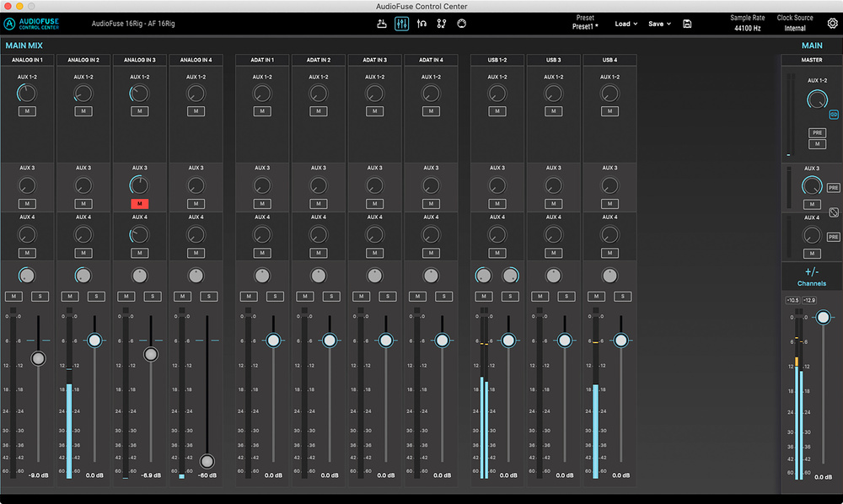843x504 pixels.
Task: Solo the Analog In 2 channel
Action: click(96, 296)
